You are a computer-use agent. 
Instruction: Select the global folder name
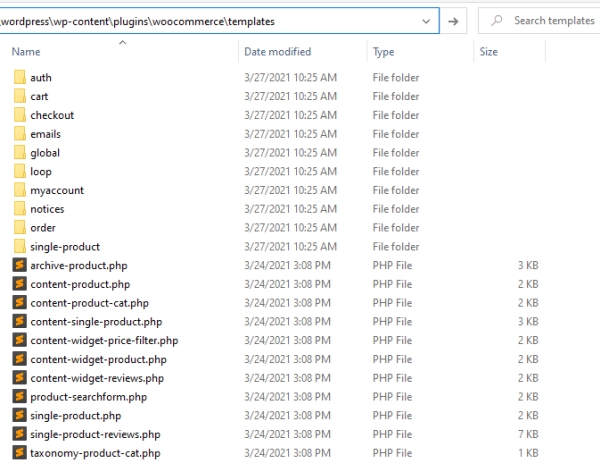coord(45,153)
